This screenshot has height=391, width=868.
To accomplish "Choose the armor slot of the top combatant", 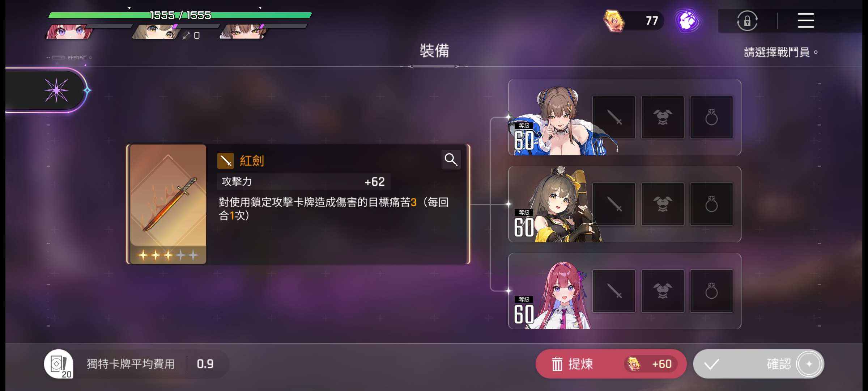I will (x=663, y=117).
